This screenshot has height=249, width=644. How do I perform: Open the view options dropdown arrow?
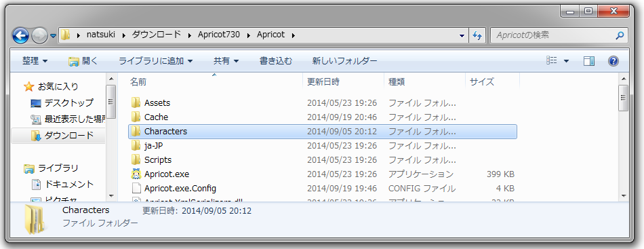click(566, 61)
